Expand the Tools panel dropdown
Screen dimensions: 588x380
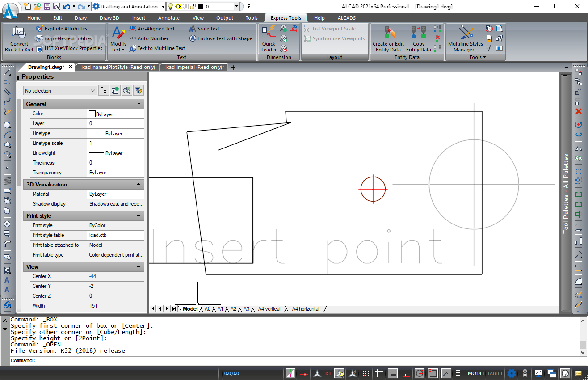pos(477,57)
